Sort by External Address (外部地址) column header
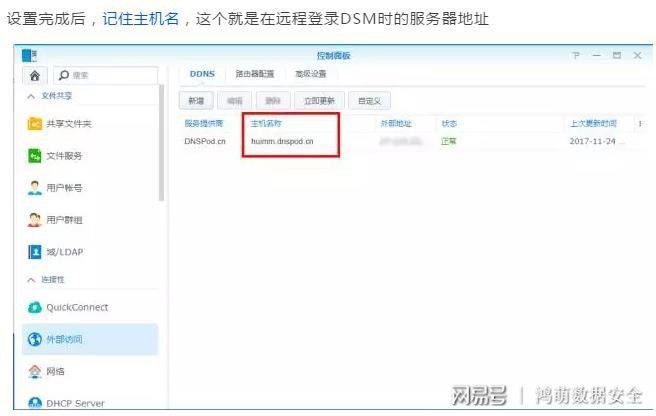 (x=396, y=123)
